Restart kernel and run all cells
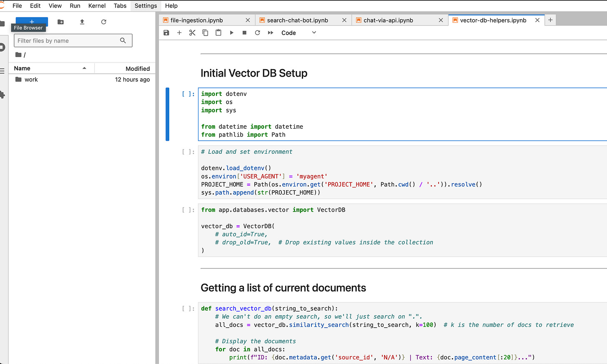Viewport: 607px width, 364px height. pyautogui.click(x=271, y=33)
